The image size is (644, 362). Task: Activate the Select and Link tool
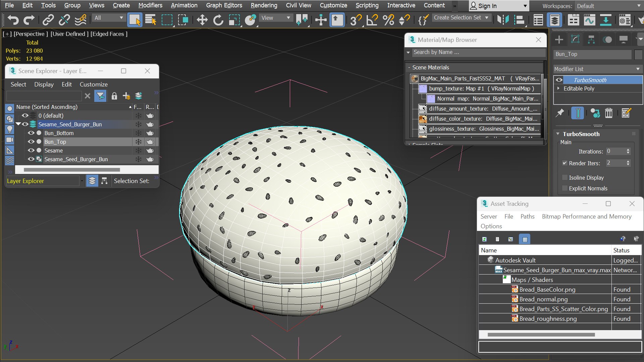[x=48, y=20]
